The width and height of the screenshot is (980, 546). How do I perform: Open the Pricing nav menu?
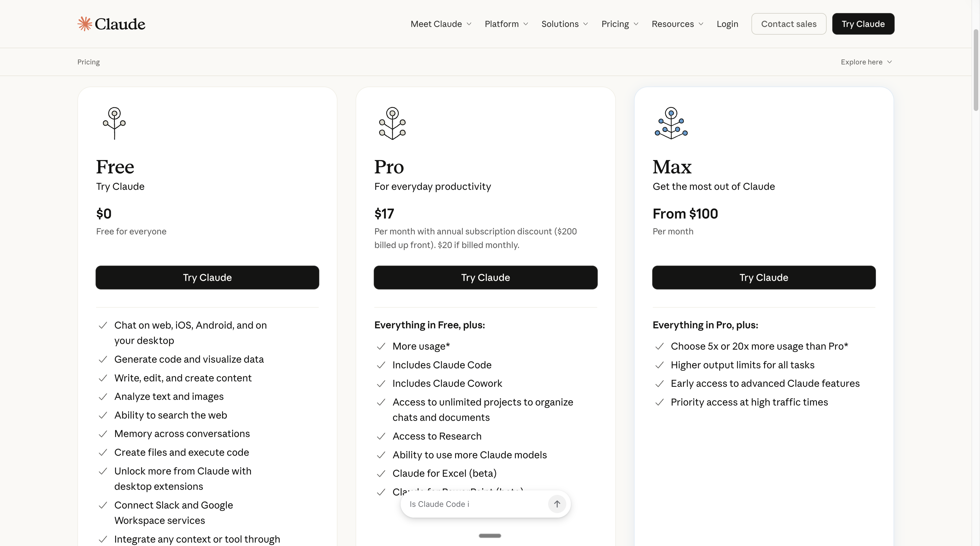click(x=619, y=24)
